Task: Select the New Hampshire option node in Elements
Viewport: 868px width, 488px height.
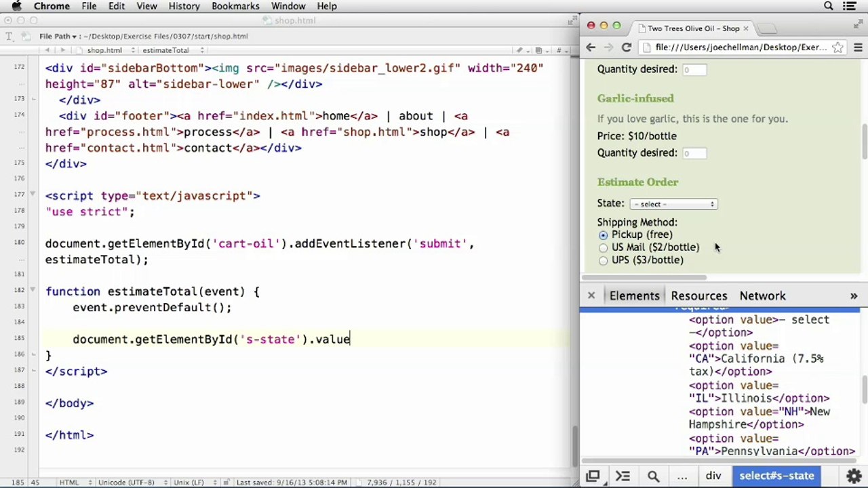Action: [759, 418]
